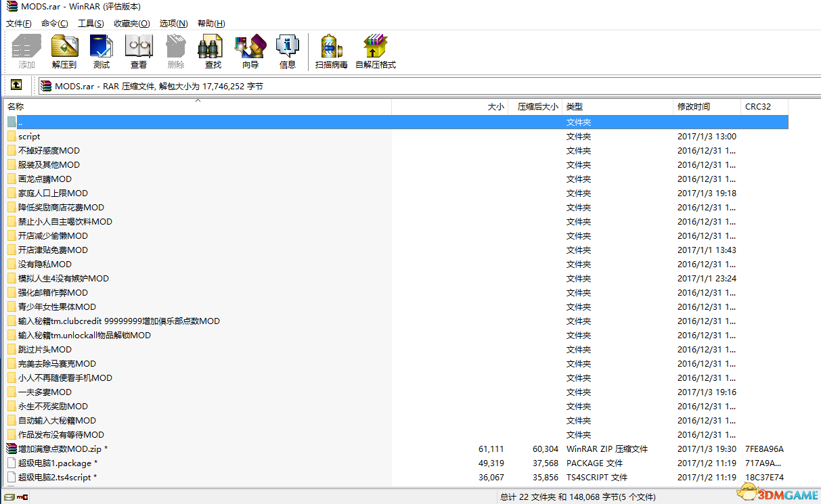Select the 开店津贴免费MOD folder
The height and width of the screenshot is (504, 821).
tap(53, 250)
